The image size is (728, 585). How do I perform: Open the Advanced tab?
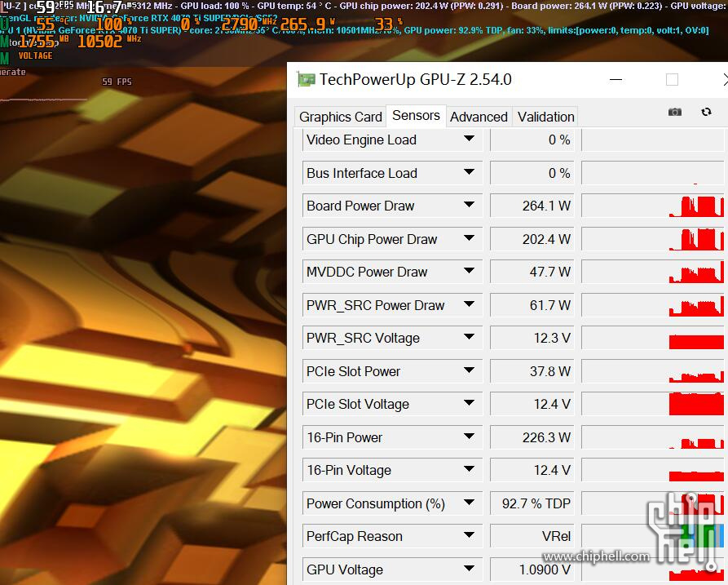click(x=479, y=117)
